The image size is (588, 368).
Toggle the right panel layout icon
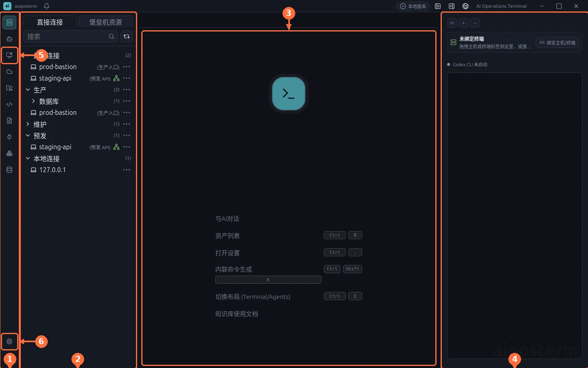tap(452, 6)
